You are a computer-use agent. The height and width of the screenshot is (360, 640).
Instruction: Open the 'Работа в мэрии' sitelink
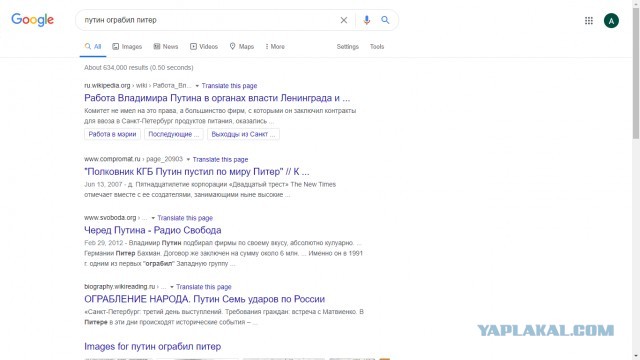coord(112,134)
